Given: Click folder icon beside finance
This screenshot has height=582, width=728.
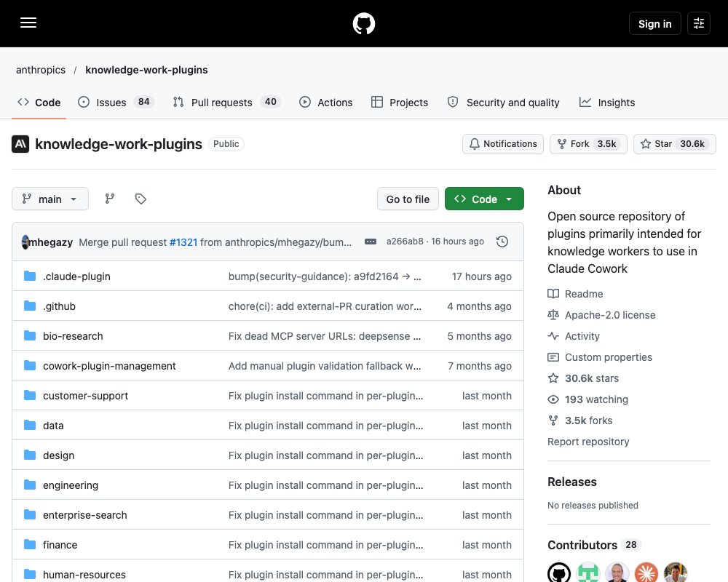Looking at the screenshot, I should (30, 544).
